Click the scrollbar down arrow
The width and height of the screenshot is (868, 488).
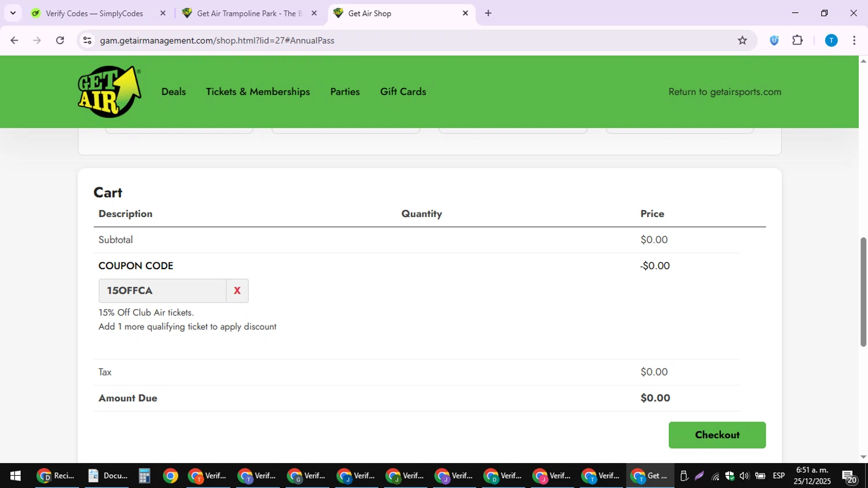(x=863, y=457)
